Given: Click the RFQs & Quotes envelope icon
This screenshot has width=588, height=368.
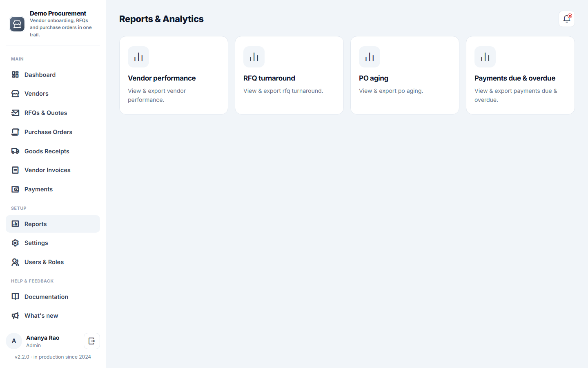Looking at the screenshot, I should click(x=15, y=113).
